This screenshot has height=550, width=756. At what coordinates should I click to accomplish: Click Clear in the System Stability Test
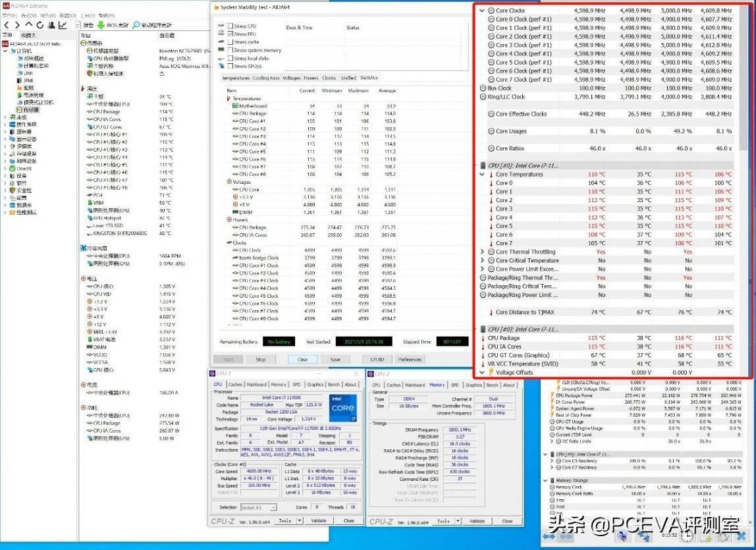click(303, 360)
